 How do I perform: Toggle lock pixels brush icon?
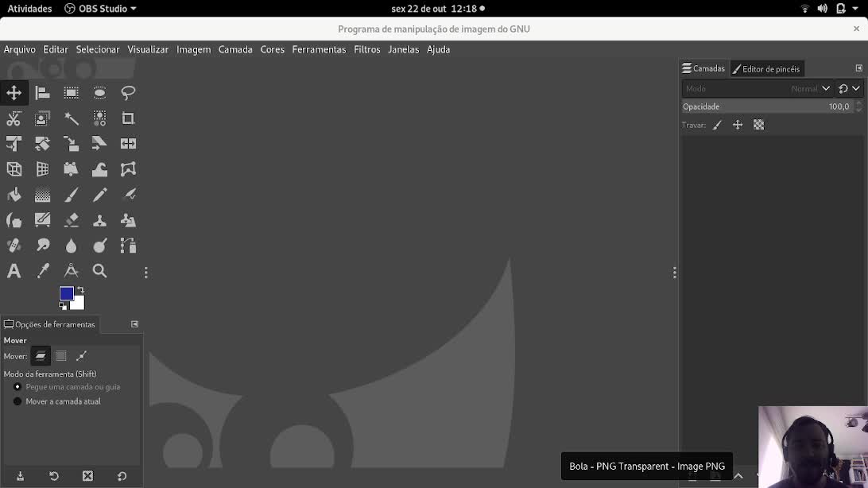pos(718,125)
